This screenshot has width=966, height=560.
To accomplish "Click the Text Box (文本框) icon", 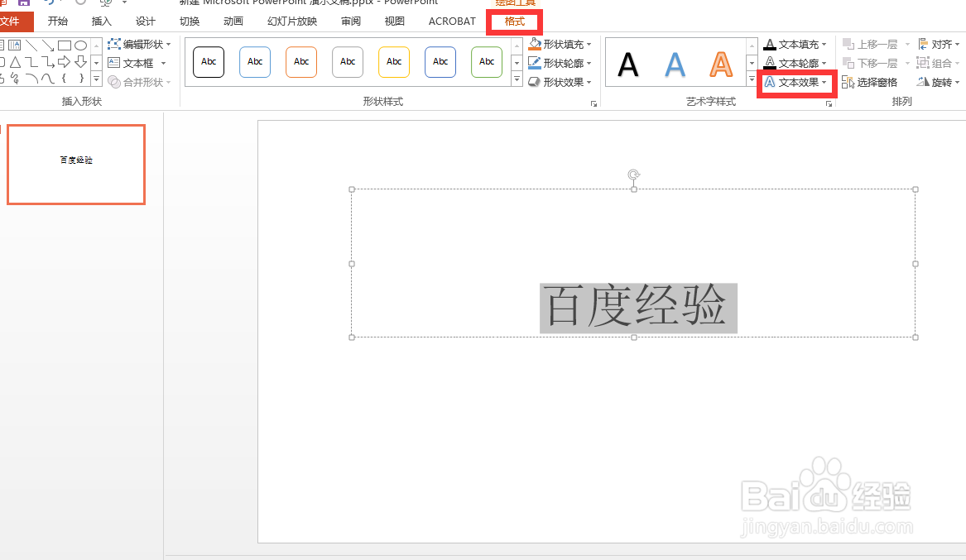I will (114, 63).
